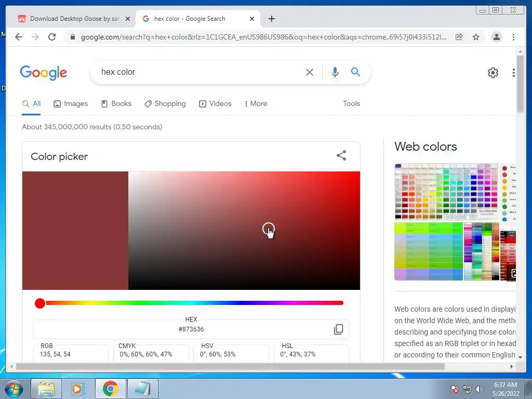532x399 pixels.
Task: Open the Chrome profile avatar
Action: tap(496, 37)
